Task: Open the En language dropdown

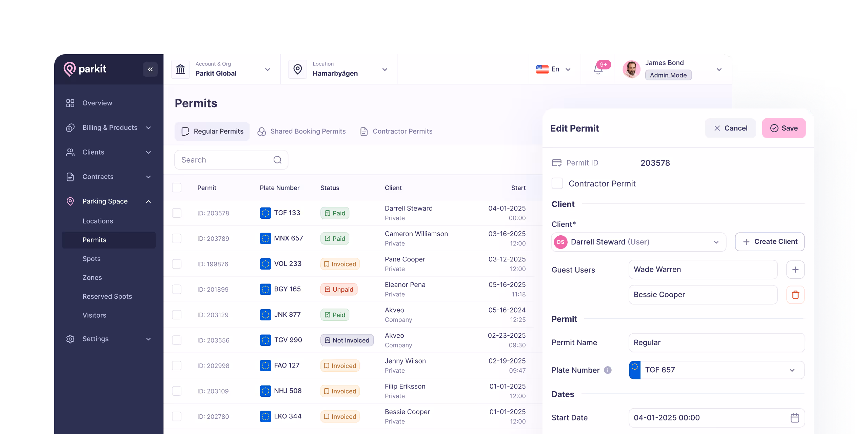Action: (568, 70)
